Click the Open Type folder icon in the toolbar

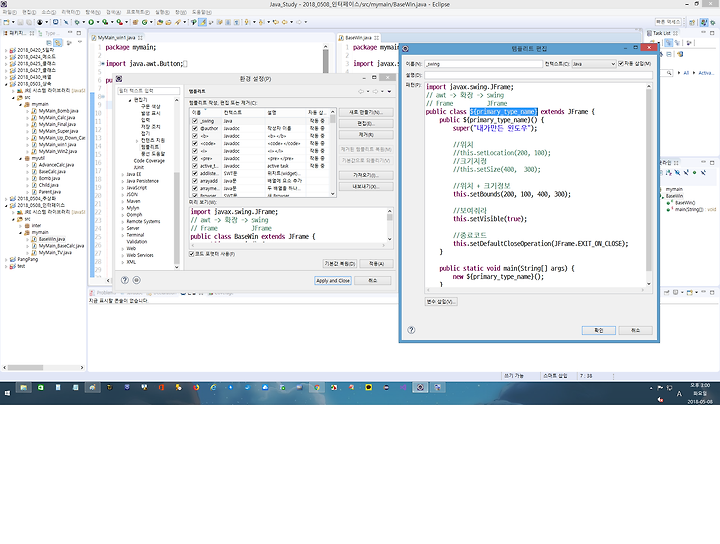pyautogui.click(x=160, y=22)
